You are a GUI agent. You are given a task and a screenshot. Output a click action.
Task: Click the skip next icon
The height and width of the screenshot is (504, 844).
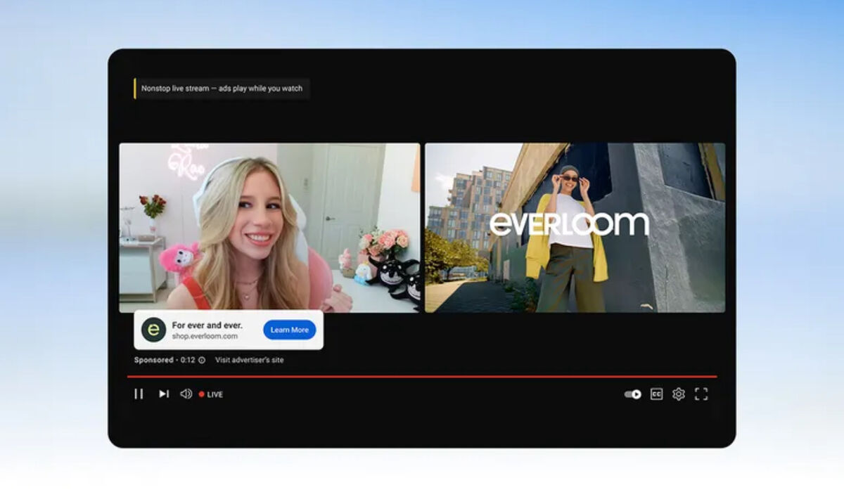(x=163, y=394)
